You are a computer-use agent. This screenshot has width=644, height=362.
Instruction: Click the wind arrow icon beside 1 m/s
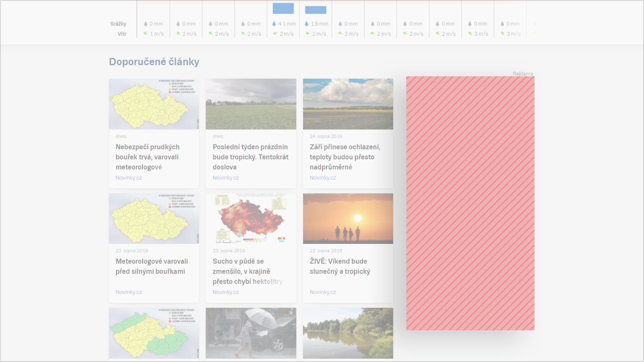point(145,34)
